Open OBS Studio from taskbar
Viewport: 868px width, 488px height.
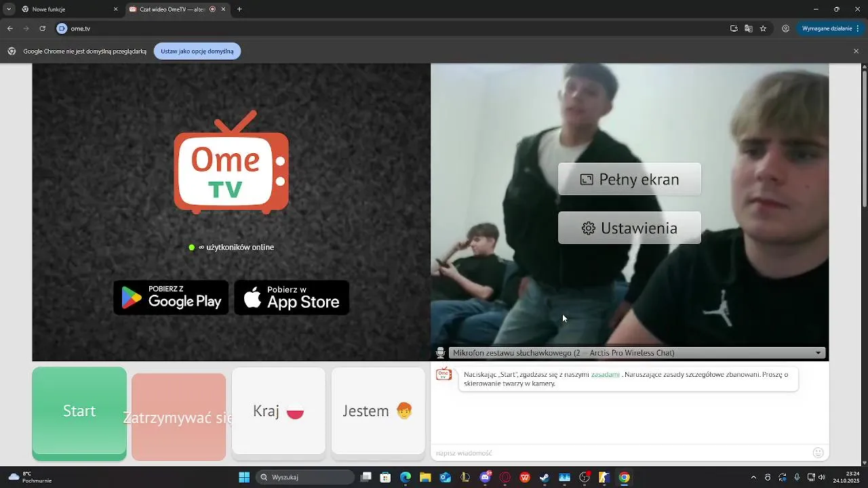pyautogui.click(x=585, y=477)
